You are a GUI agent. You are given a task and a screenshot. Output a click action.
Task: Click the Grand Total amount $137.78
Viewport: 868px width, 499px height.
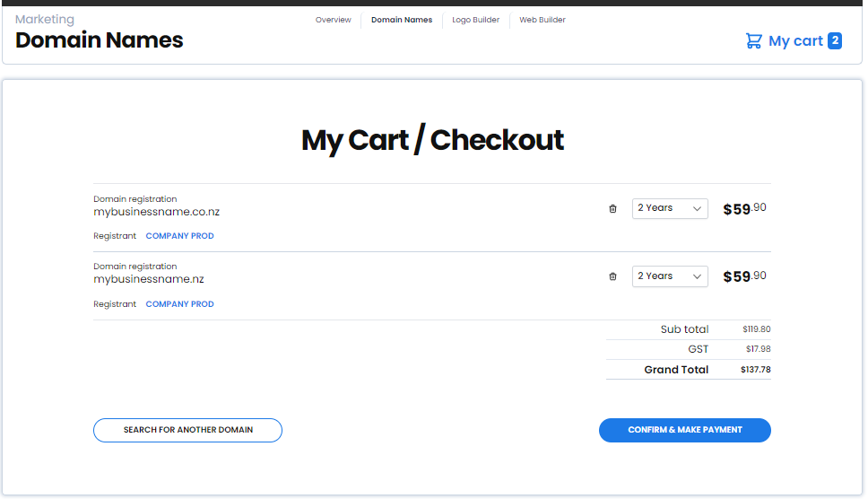(756, 370)
